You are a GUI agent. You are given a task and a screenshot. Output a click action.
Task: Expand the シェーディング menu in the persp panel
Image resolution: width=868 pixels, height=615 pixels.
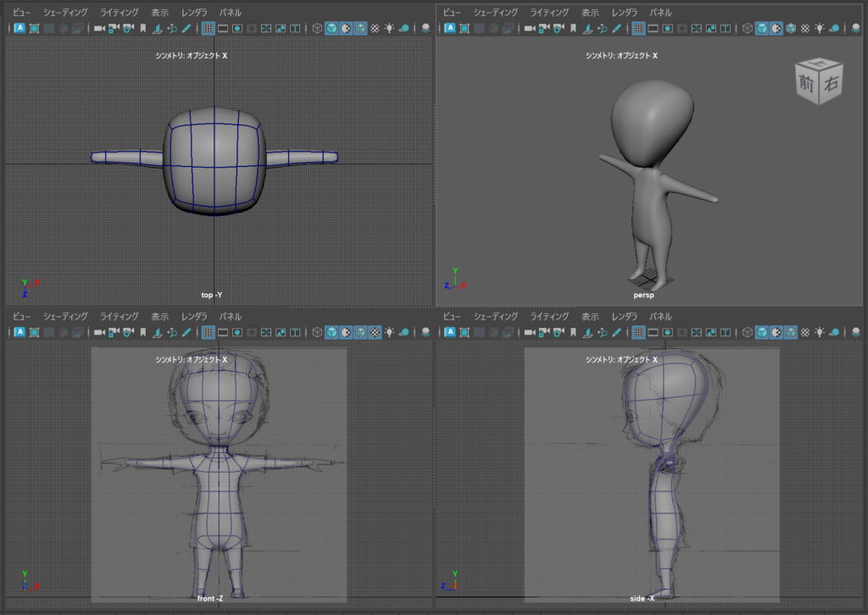tap(496, 13)
